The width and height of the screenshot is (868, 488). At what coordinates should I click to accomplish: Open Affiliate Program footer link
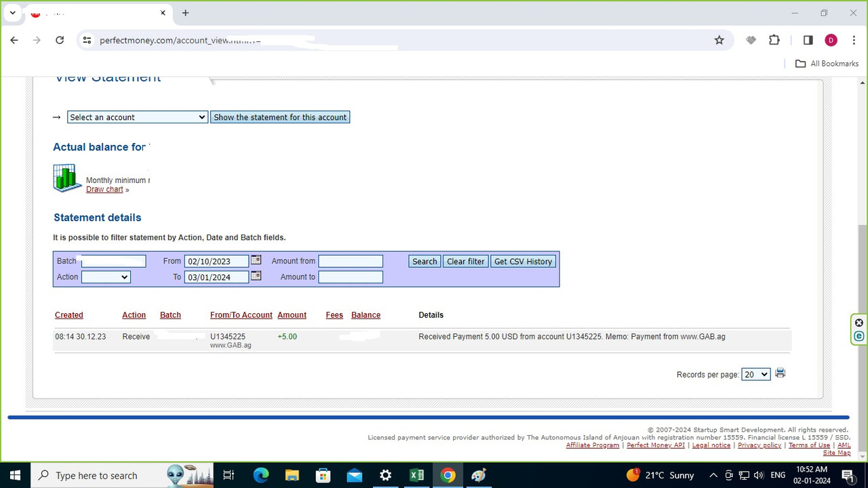point(593,445)
